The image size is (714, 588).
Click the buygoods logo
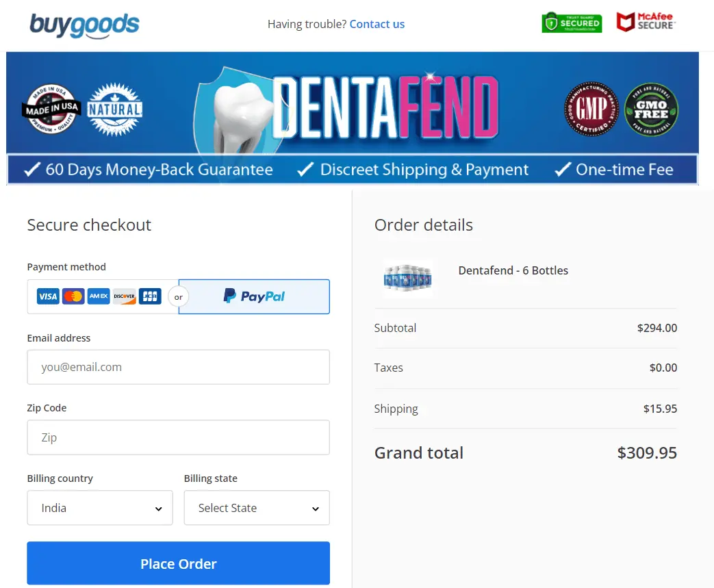pos(84,24)
